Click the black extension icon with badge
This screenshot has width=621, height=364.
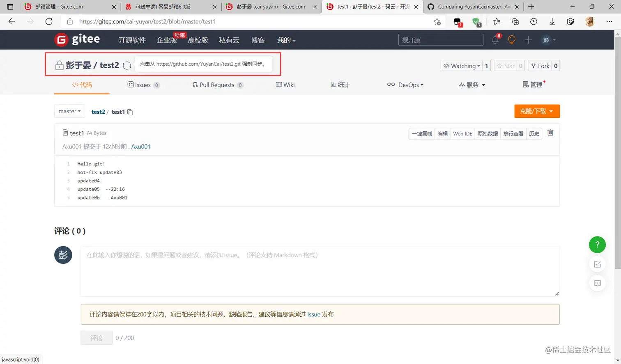458,22
